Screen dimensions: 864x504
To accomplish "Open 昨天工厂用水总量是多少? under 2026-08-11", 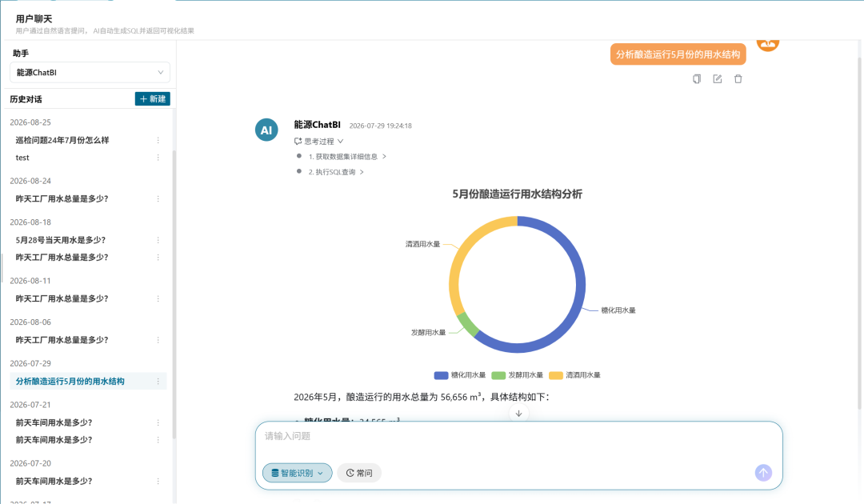I will 62,298.
